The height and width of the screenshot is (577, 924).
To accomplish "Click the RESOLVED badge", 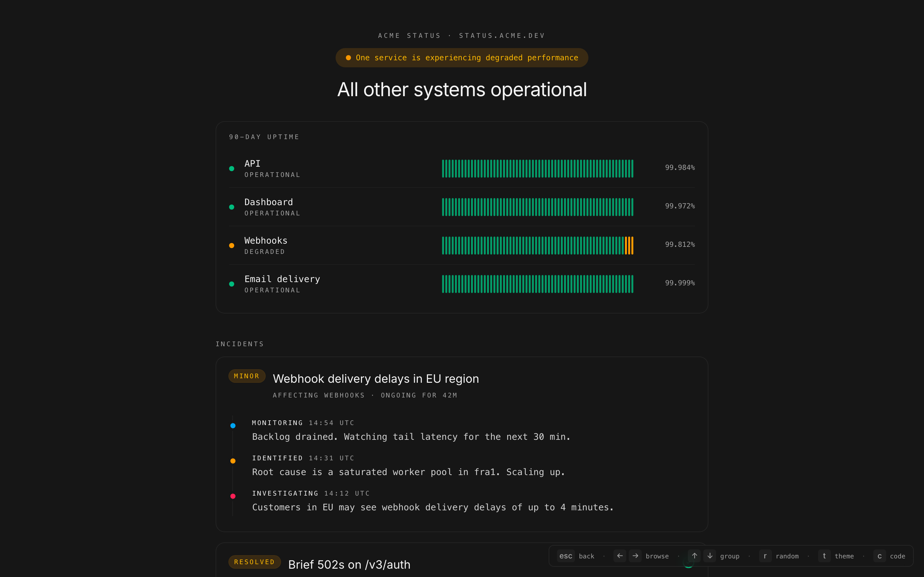I will point(254,562).
